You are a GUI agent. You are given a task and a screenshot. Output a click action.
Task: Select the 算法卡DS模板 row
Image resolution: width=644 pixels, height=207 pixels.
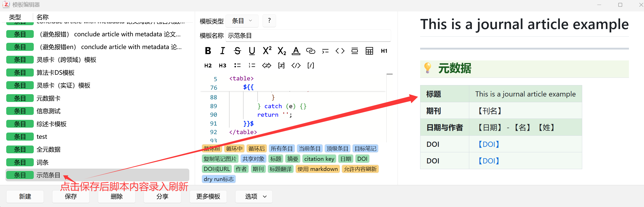point(97,73)
